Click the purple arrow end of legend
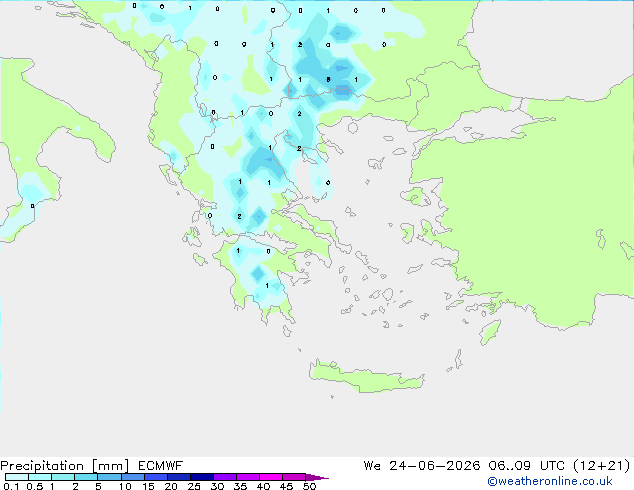The image size is (634, 490). [x=317, y=477]
